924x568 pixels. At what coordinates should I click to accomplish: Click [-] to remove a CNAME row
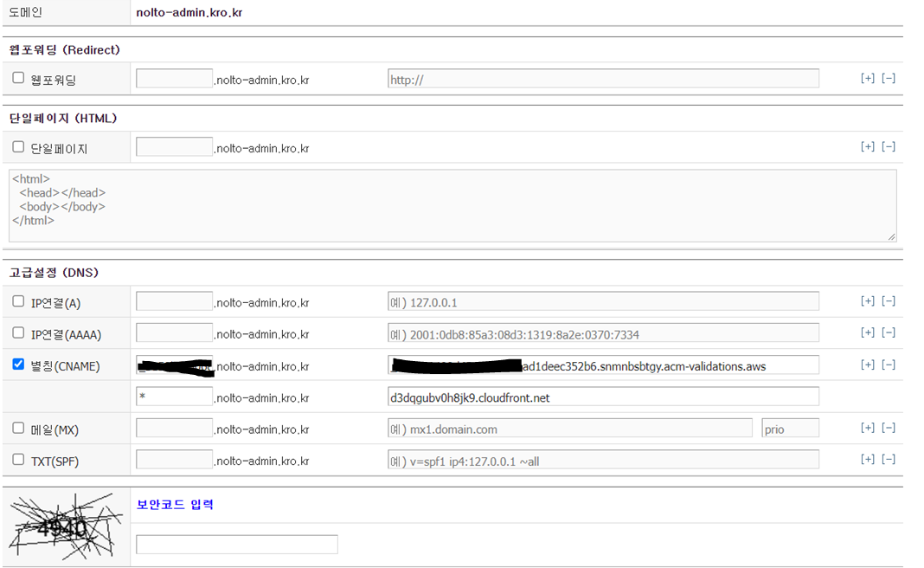(x=888, y=365)
